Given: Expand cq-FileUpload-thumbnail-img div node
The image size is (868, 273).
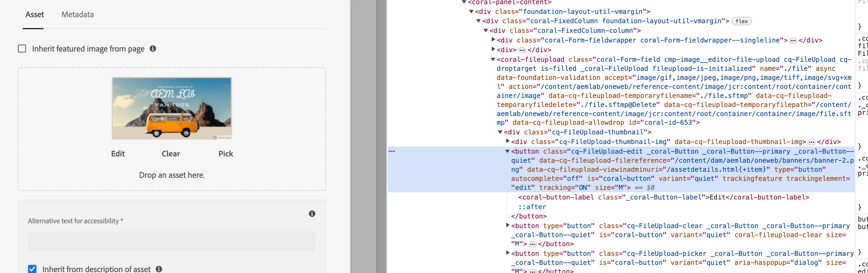Looking at the screenshot, I should 508,141.
